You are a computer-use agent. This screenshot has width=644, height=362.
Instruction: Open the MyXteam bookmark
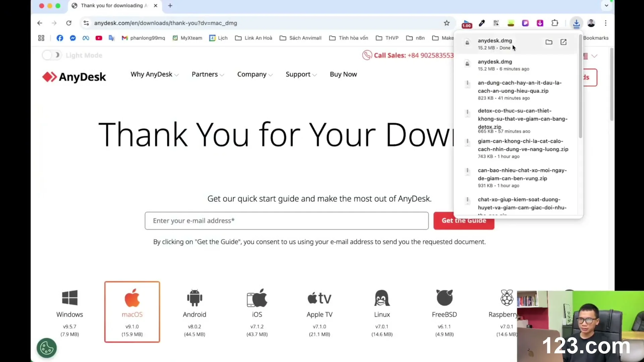click(x=187, y=38)
